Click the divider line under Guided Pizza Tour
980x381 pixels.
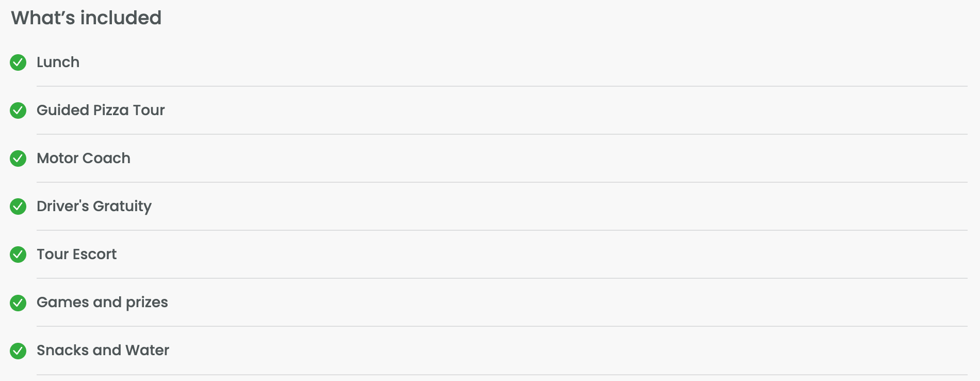click(x=501, y=134)
